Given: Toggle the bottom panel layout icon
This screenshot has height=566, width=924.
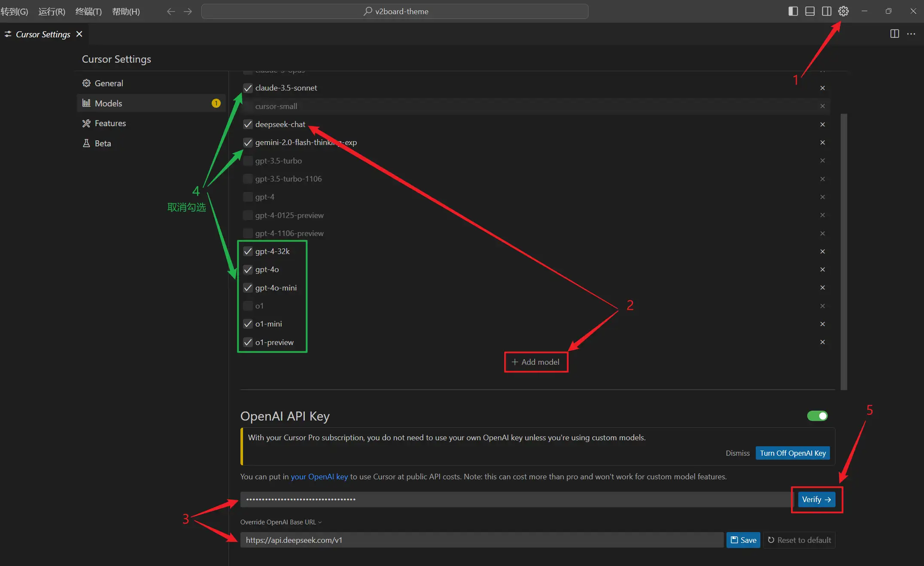Looking at the screenshot, I should pos(810,11).
